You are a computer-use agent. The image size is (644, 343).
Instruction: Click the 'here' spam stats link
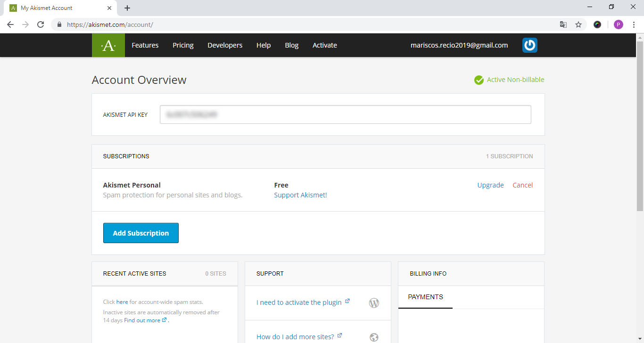122,302
